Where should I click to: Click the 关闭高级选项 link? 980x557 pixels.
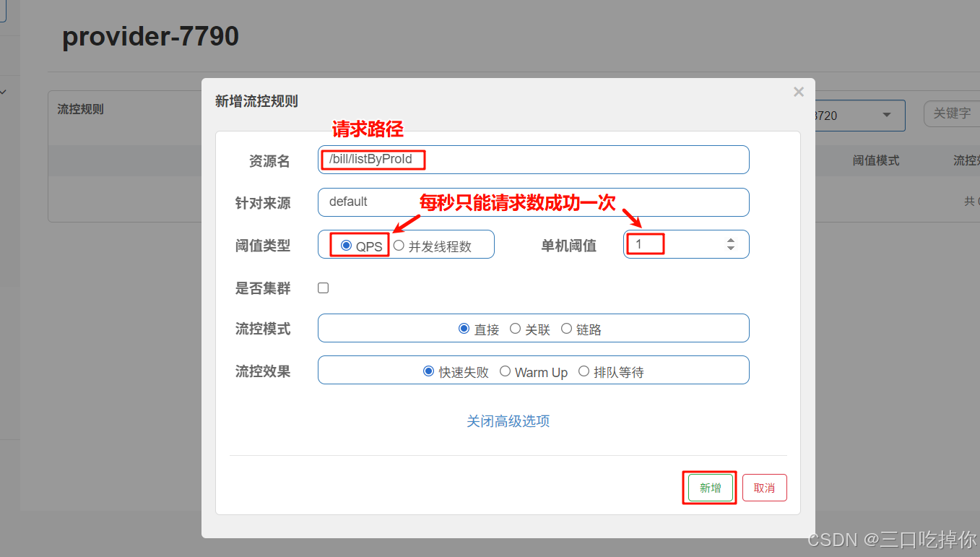[x=508, y=421]
